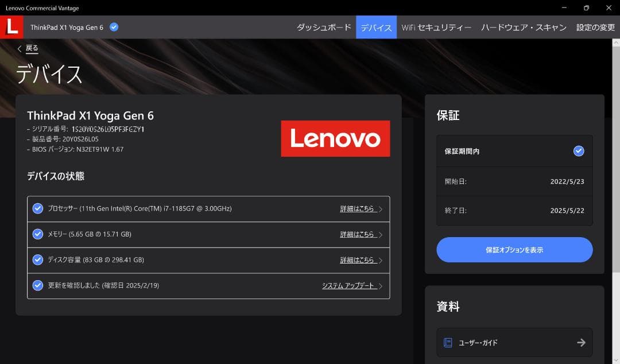620x364 pixels.
Task: Expand the ディスク容量 details chevron
Action: tap(381, 260)
